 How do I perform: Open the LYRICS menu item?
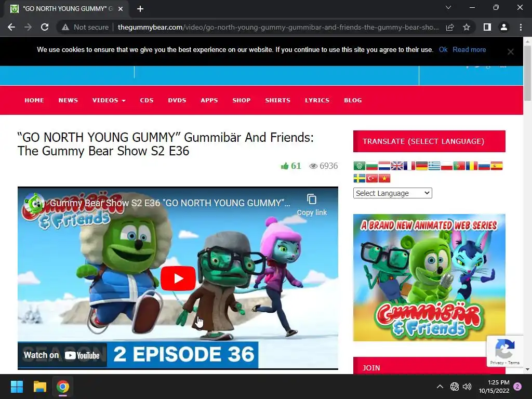[317, 100]
